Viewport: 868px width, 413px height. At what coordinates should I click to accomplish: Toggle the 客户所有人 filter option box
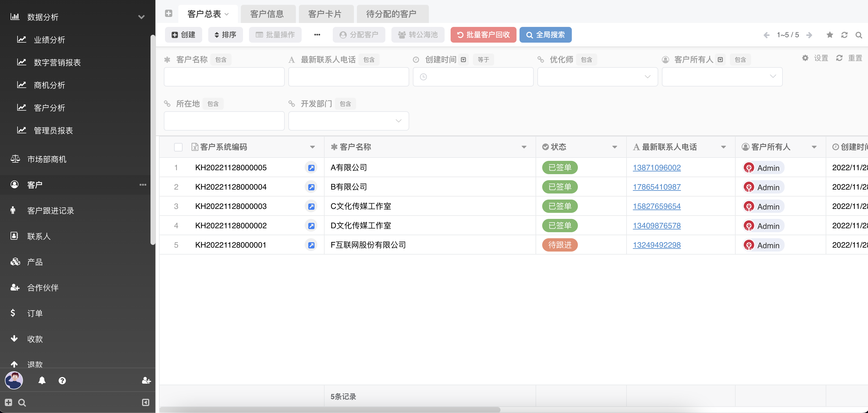click(x=720, y=60)
